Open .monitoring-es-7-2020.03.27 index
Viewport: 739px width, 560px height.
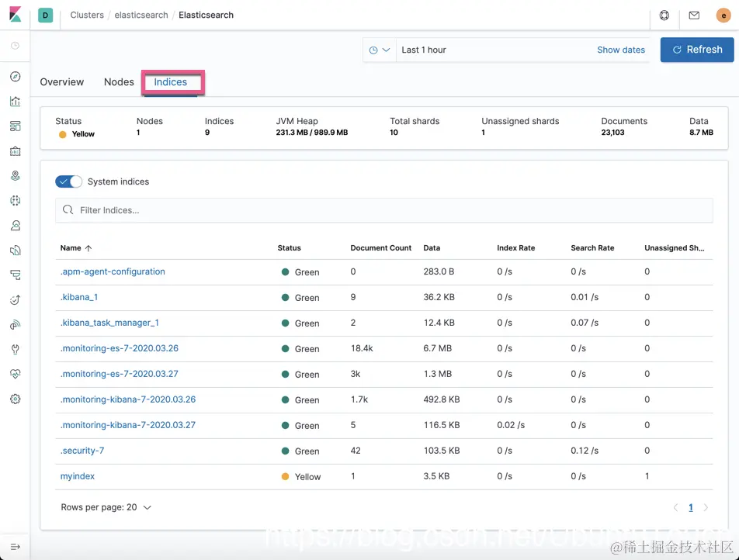click(x=120, y=374)
